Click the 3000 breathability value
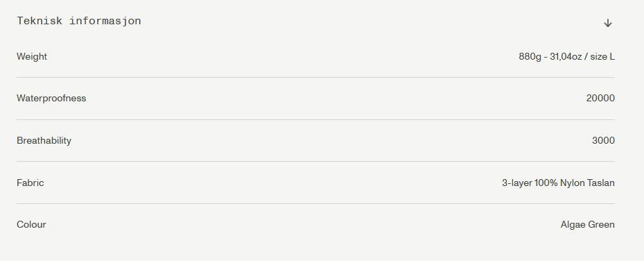The width and height of the screenshot is (644, 261). click(x=603, y=141)
